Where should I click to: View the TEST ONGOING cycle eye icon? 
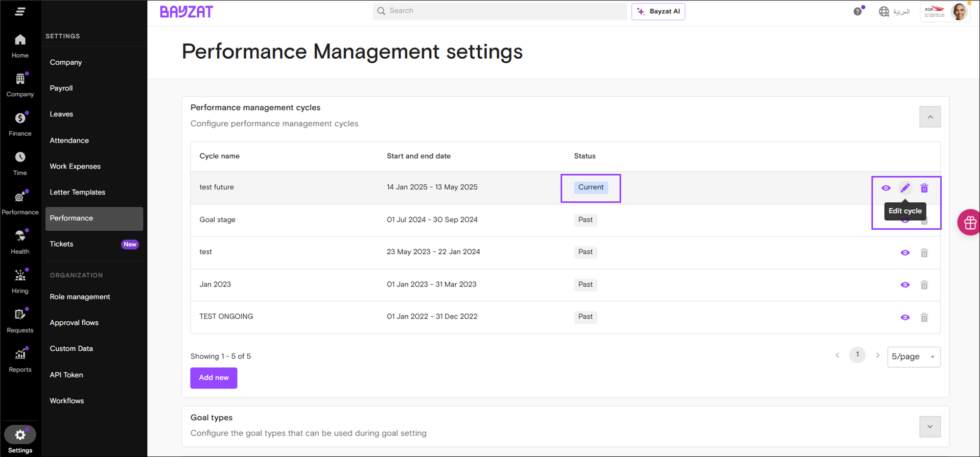[x=905, y=317]
